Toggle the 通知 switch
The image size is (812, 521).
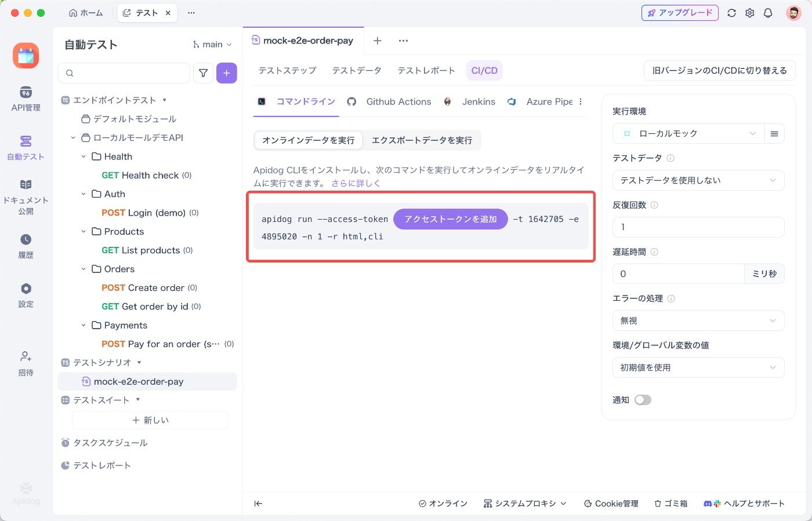[x=643, y=400]
